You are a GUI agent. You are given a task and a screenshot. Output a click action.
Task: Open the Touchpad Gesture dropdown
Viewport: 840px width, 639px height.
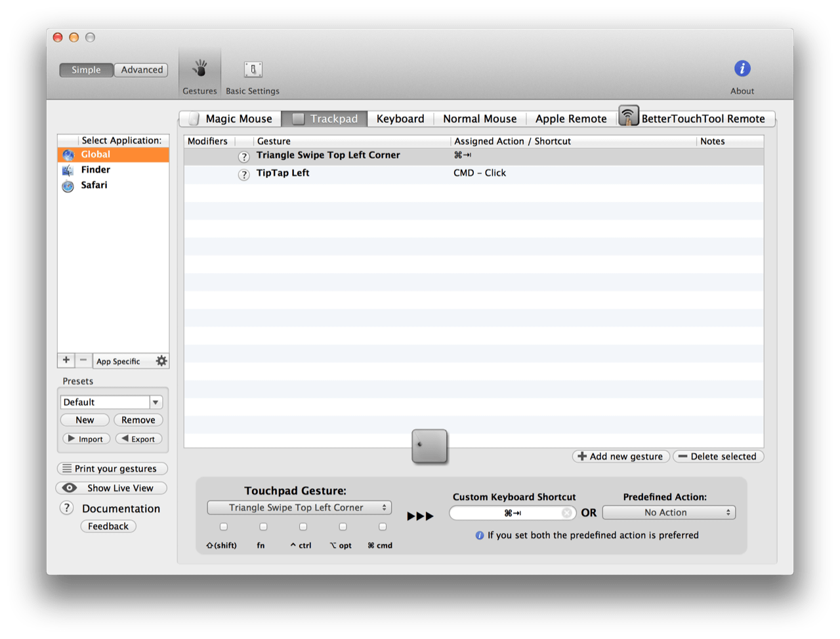(x=299, y=508)
